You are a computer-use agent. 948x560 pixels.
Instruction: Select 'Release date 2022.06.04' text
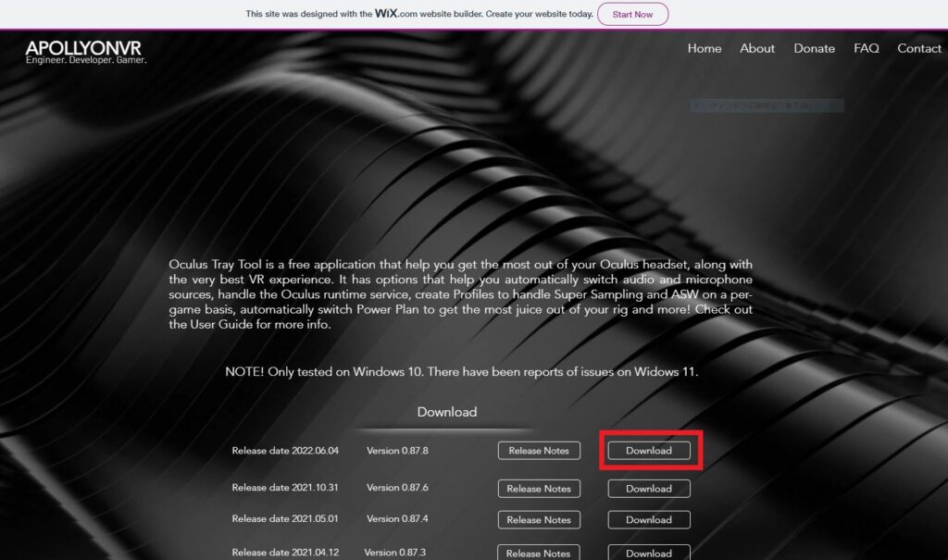coord(285,451)
